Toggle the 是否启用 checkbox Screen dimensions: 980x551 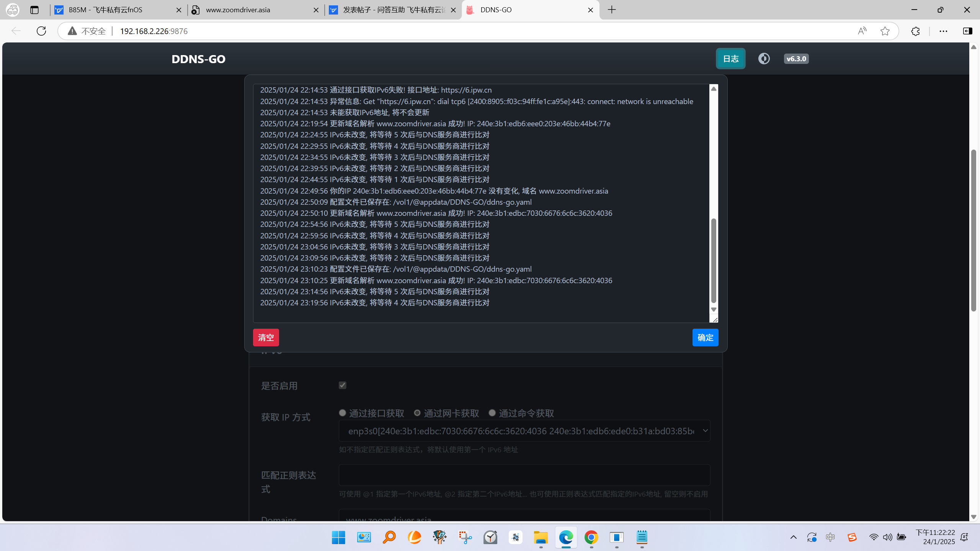(343, 385)
